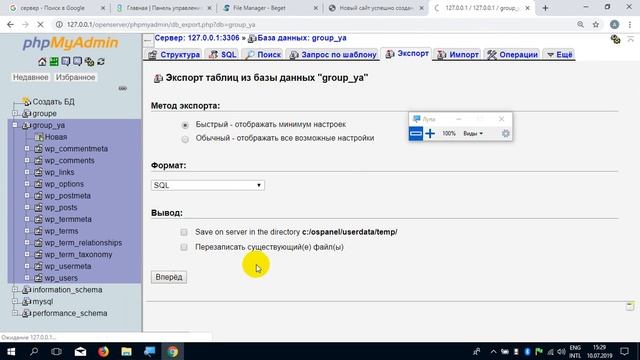Open Magnifier Views dropdown
Screen dimensions: 640x360
(x=473, y=133)
